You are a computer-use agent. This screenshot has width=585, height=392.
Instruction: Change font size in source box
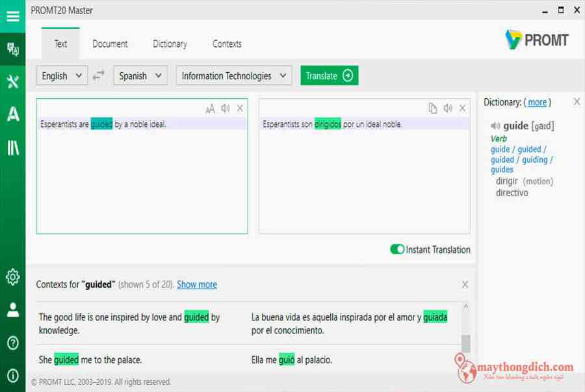click(210, 109)
